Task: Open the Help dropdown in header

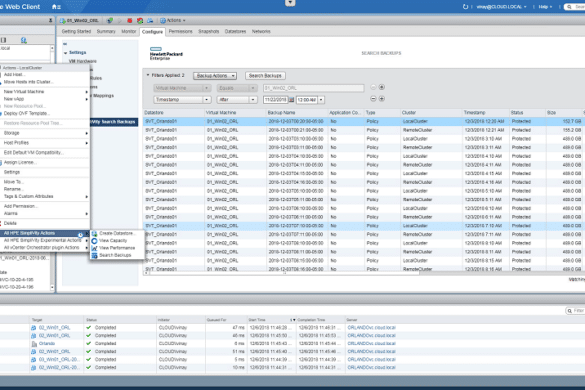Action: tap(545, 7)
